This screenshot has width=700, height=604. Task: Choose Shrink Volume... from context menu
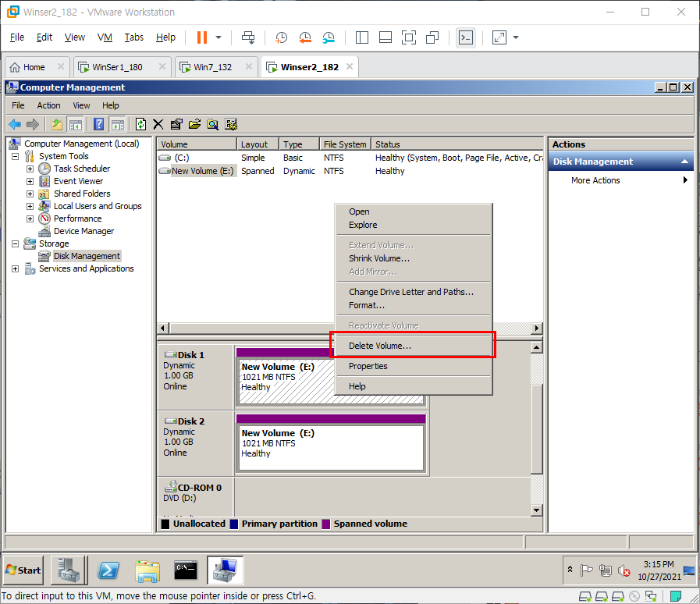tap(414, 258)
